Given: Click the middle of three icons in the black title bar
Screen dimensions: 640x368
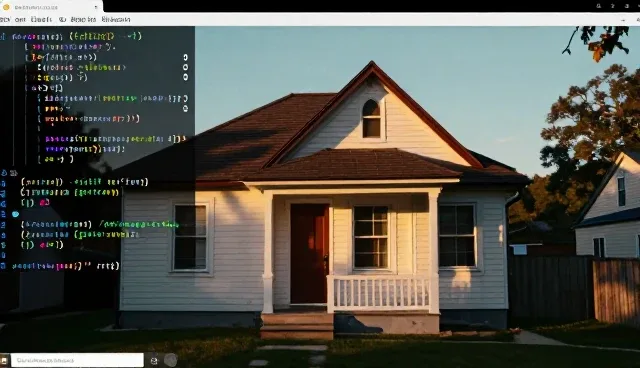Looking at the screenshot, I should [x=613, y=6].
